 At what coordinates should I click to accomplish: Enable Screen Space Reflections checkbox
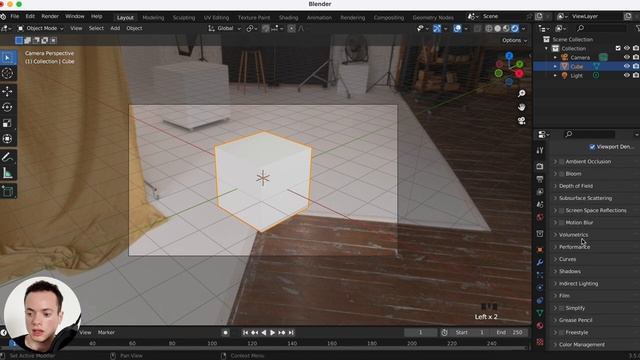pos(562,211)
